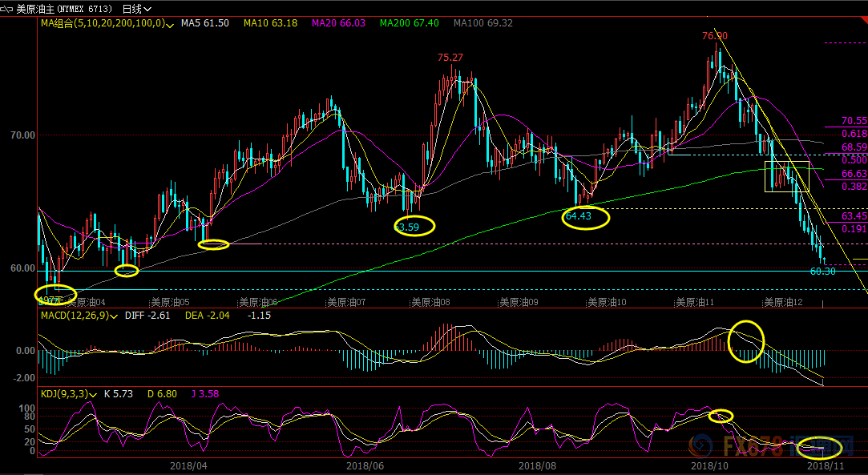Expand the MA组合 indicator dropdown
868x475 pixels.
[x=170, y=24]
